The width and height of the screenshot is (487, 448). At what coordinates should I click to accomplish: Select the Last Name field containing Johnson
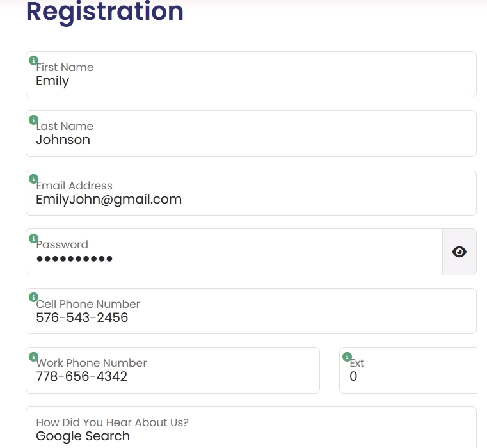point(251,134)
